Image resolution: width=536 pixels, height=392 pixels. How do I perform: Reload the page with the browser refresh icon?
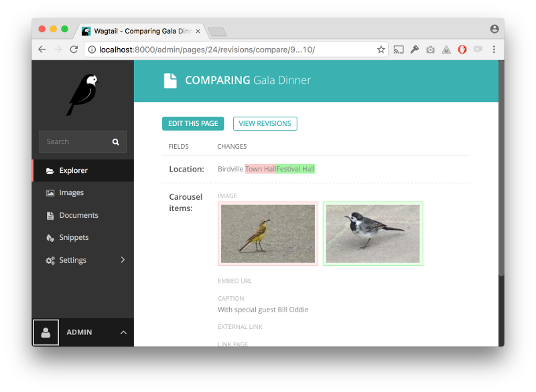pyautogui.click(x=74, y=50)
